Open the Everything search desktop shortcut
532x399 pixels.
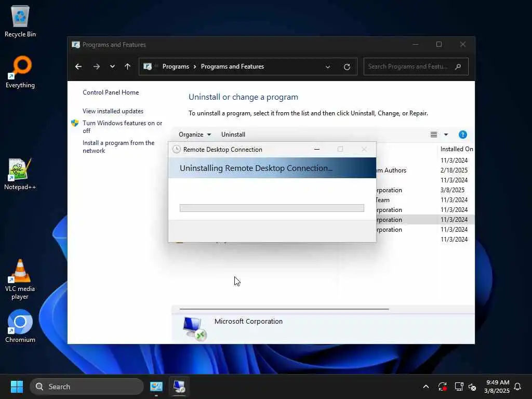coord(20,72)
